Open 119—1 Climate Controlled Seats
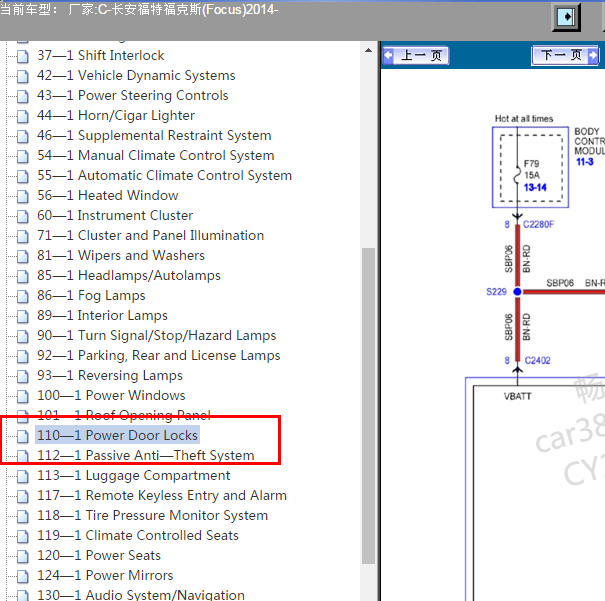 coord(138,536)
